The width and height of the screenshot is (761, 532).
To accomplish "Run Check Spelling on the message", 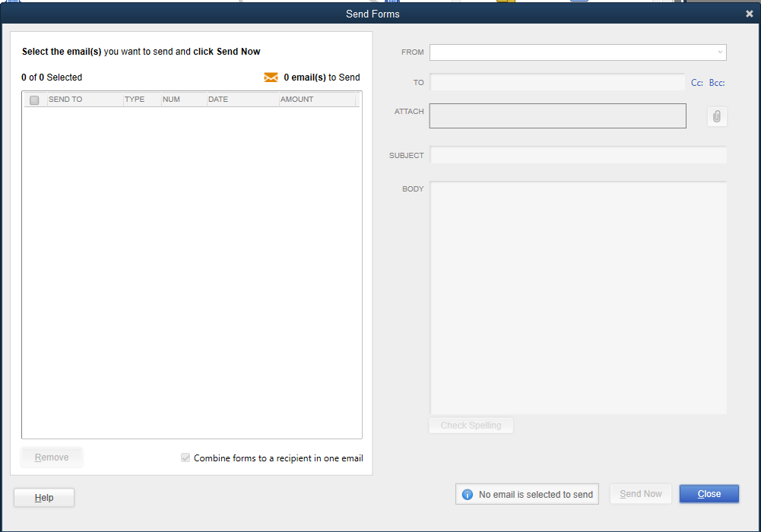I will coord(471,425).
